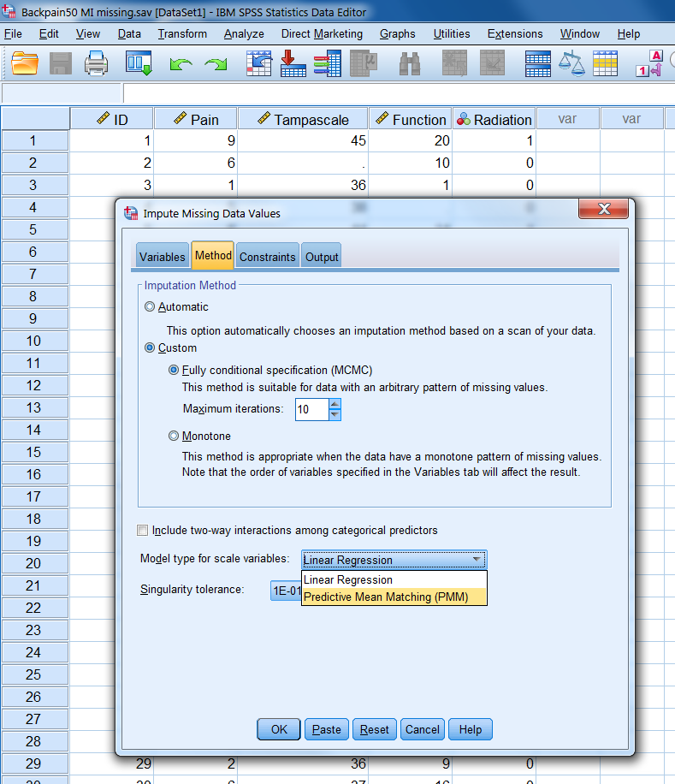Click the Open data document folder icon
This screenshot has width=675, height=784.
click(x=25, y=63)
